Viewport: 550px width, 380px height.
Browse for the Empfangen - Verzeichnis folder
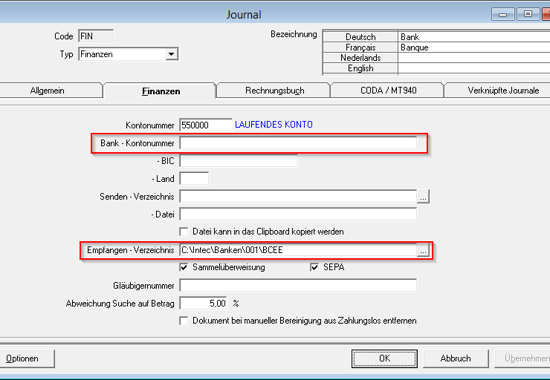point(423,251)
